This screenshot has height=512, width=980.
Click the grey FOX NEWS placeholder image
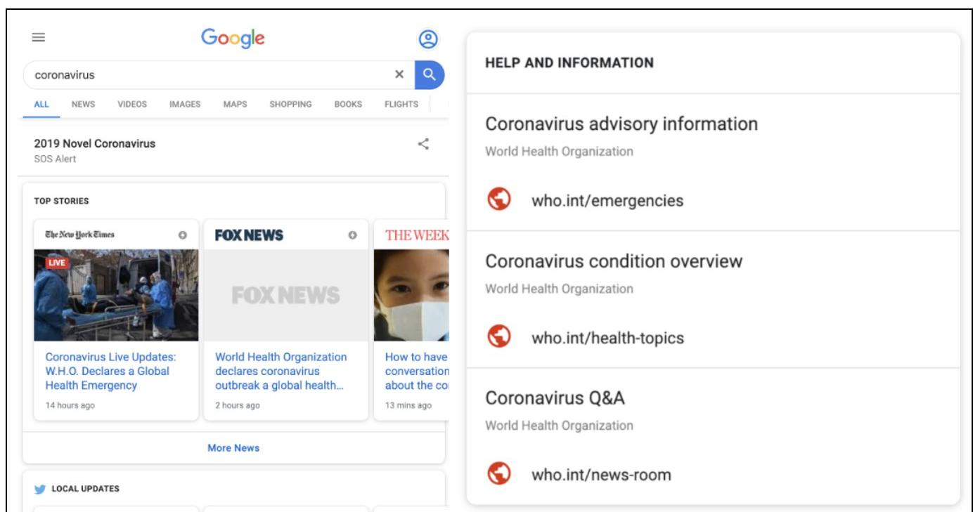(286, 295)
